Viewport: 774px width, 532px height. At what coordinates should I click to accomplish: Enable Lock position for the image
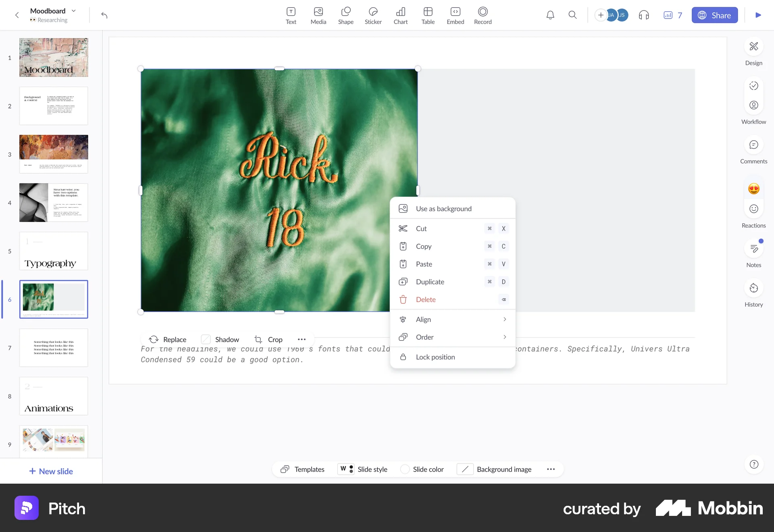[435, 357]
